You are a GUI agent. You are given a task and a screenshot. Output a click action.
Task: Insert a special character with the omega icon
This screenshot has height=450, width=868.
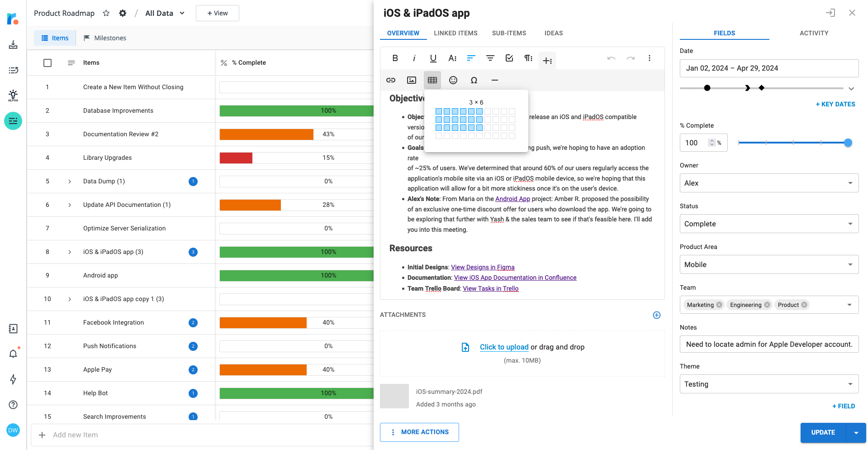[x=474, y=80]
